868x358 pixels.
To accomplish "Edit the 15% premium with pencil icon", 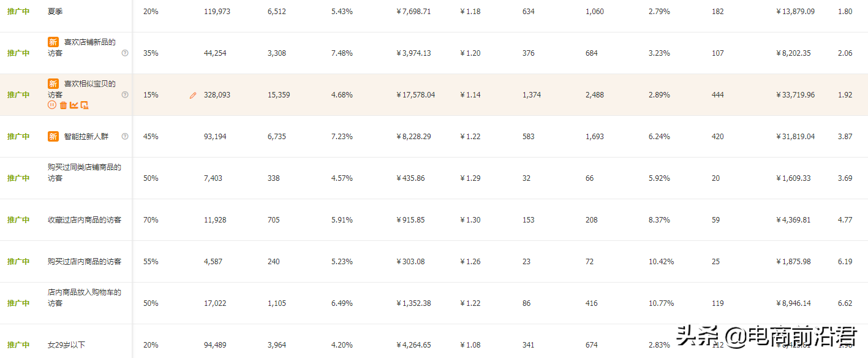I will (x=193, y=96).
